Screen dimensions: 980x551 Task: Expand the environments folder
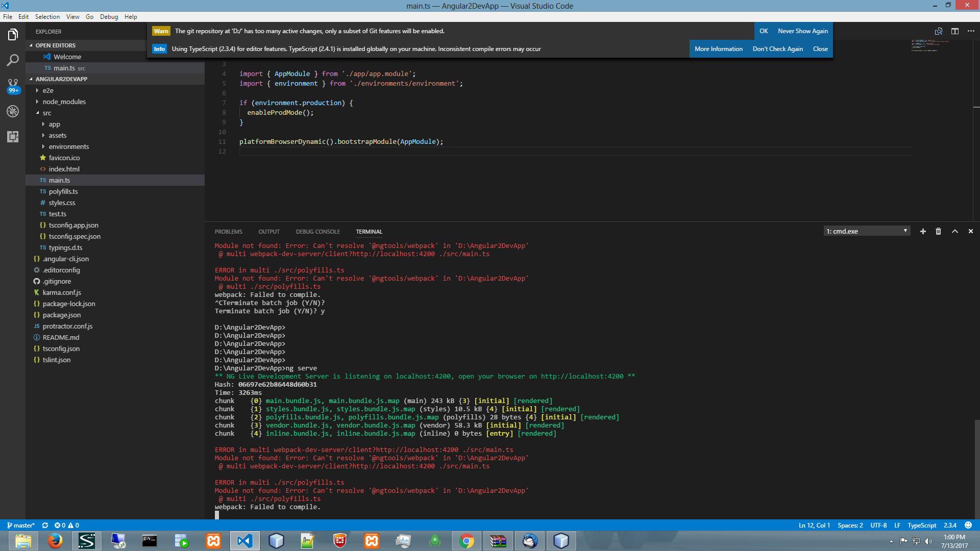(68, 146)
